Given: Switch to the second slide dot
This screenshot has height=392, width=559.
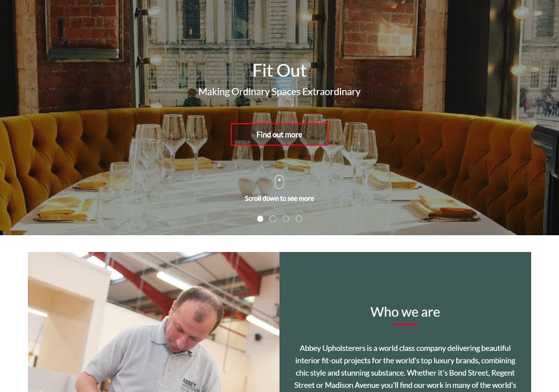Looking at the screenshot, I should (273, 219).
